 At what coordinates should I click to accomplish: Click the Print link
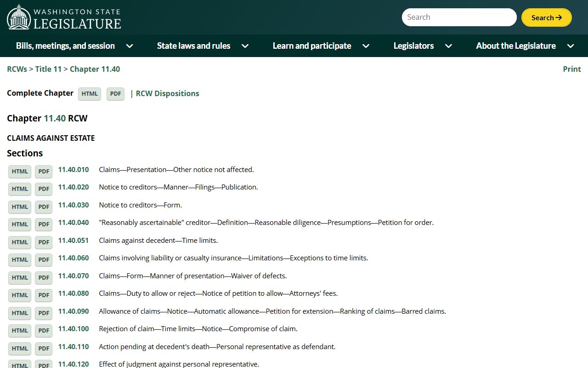click(572, 69)
